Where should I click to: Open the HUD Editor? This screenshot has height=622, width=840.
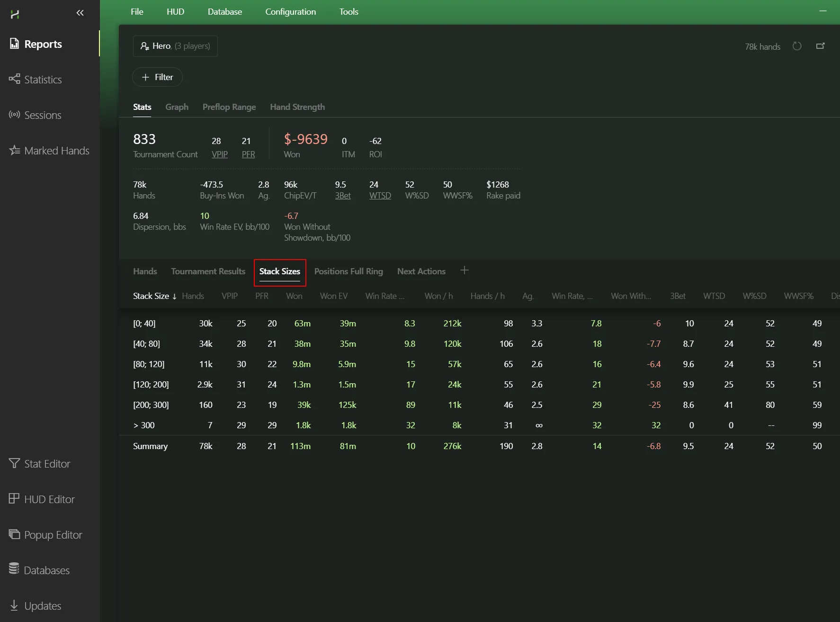(x=49, y=499)
